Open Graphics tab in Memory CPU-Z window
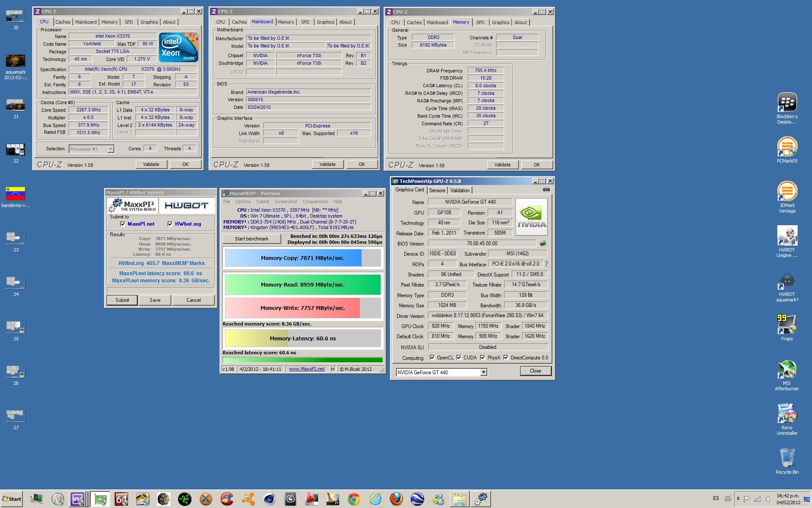 click(x=500, y=22)
